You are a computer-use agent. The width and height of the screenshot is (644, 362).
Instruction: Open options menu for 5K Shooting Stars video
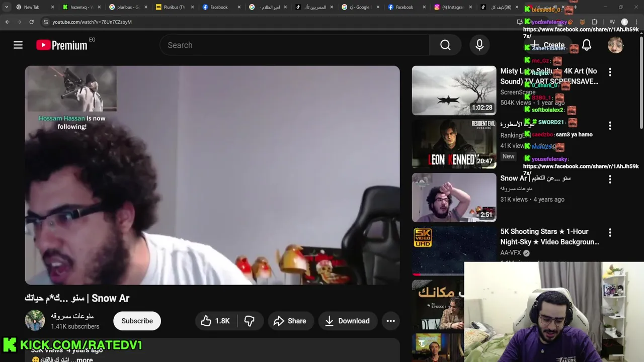click(610, 233)
